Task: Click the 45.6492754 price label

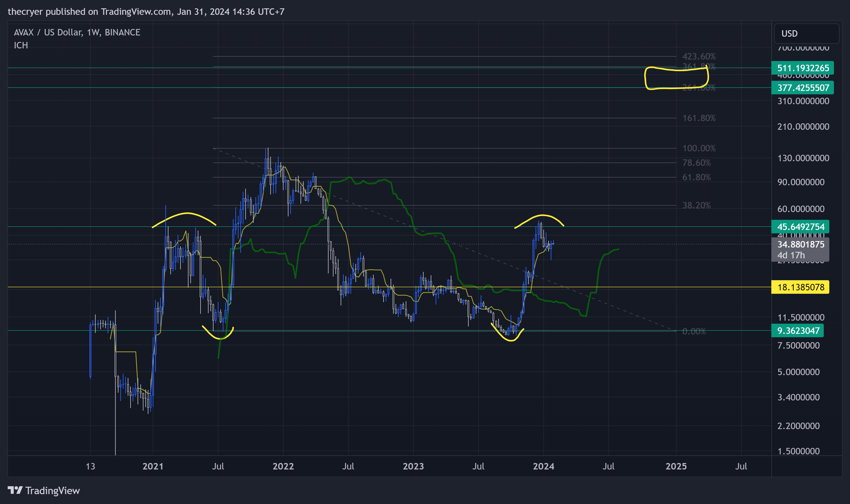Action: coord(800,227)
